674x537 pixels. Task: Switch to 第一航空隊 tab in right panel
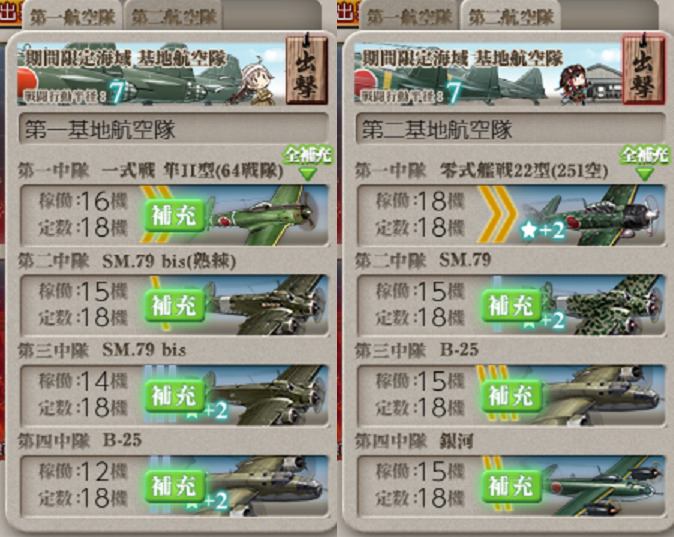coord(409,16)
